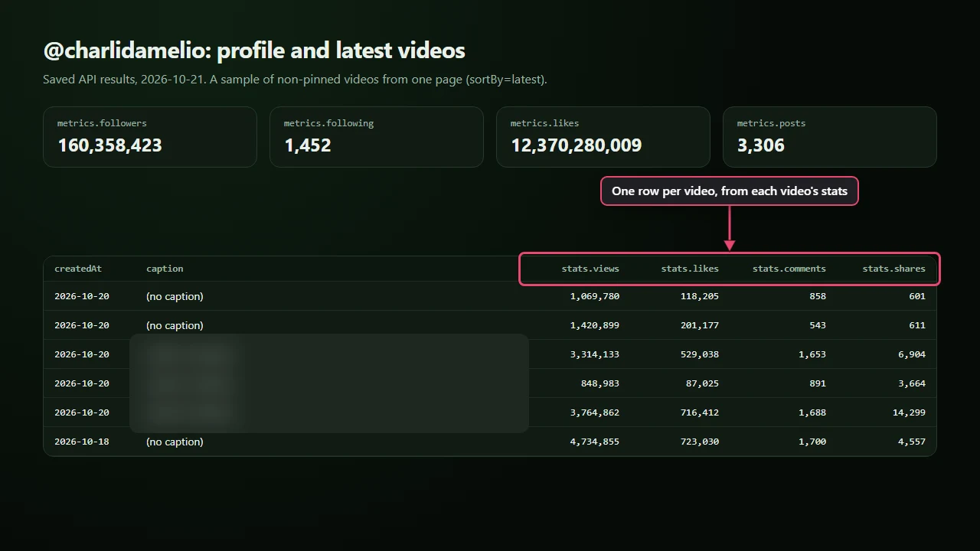Pick the comments count 891
Image resolution: width=980 pixels, height=551 pixels.
[818, 383]
